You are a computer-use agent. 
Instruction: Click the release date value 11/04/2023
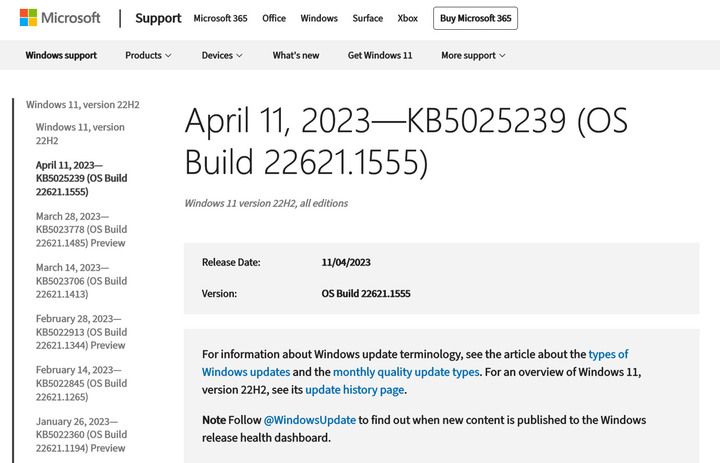click(x=346, y=262)
